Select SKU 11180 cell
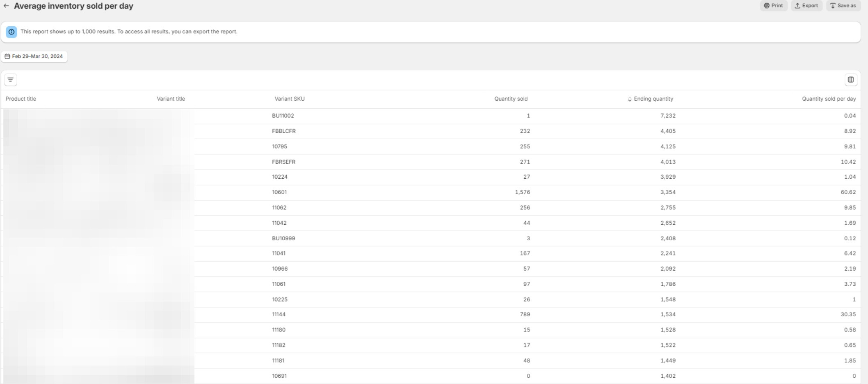 (x=279, y=330)
